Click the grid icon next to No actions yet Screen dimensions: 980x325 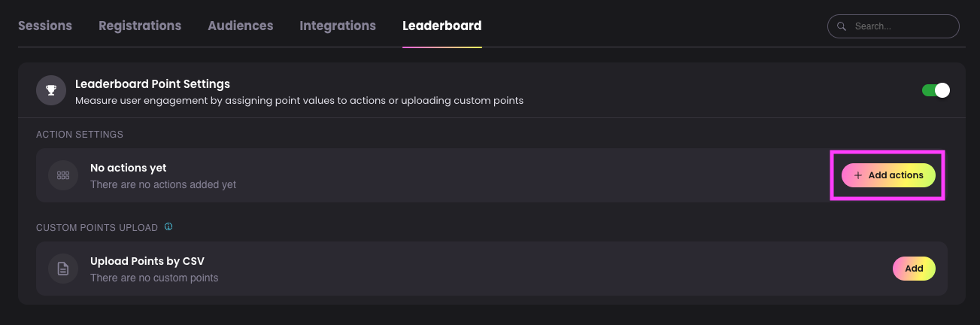pyautogui.click(x=63, y=175)
